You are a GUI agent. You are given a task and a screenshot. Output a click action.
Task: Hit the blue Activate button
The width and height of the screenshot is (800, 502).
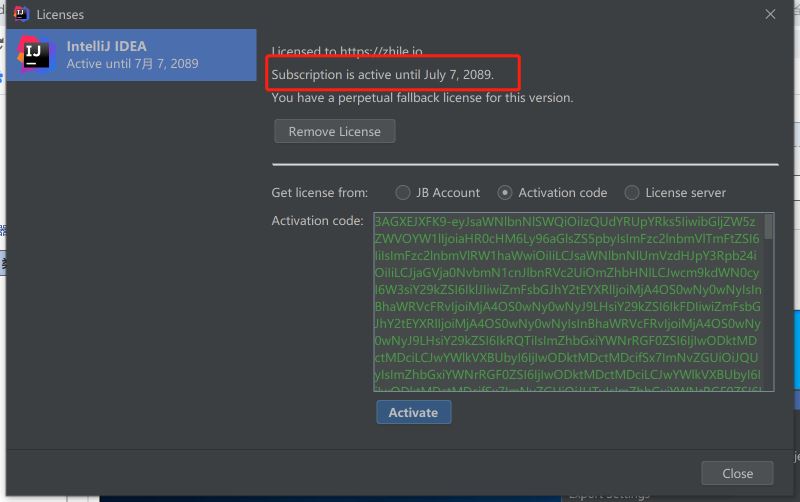tap(413, 412)
